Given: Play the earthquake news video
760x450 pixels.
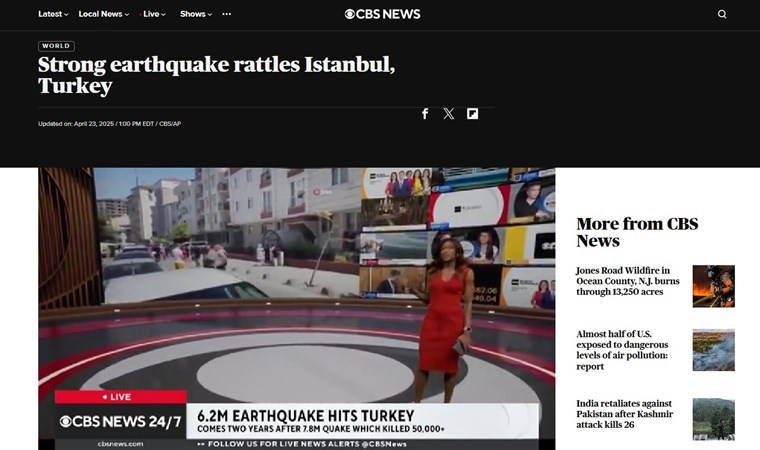Looking at the screenshot, I should [297, 309].
